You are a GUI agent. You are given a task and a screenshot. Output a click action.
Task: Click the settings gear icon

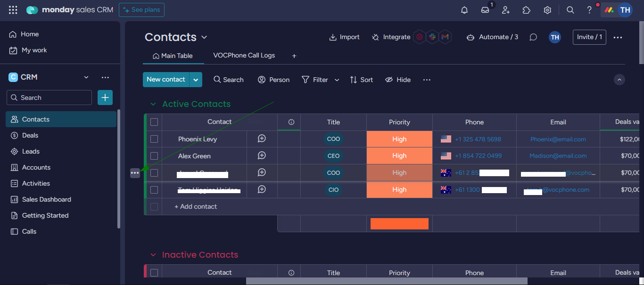pyautogui.click(x=547, y=10)
